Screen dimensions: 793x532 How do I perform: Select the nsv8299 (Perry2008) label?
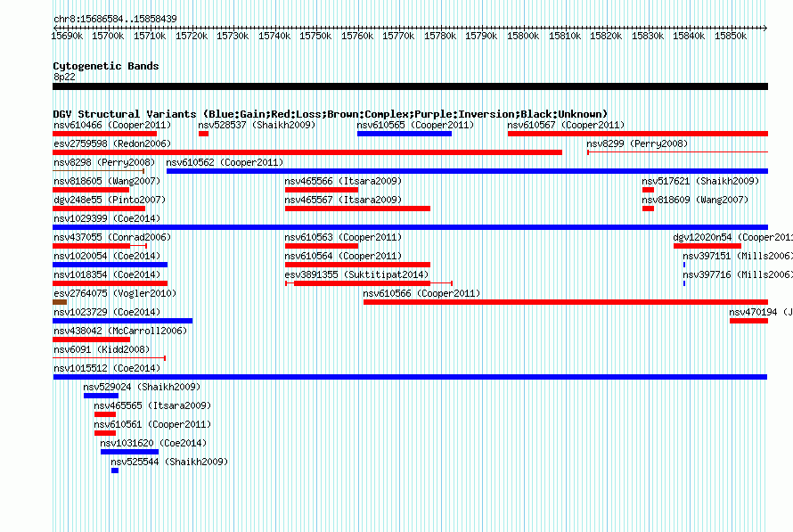637,143
